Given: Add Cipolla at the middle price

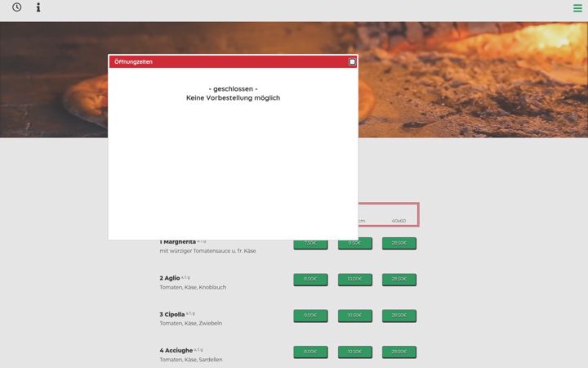Looking at the screenshot, I should click(354, 316).
